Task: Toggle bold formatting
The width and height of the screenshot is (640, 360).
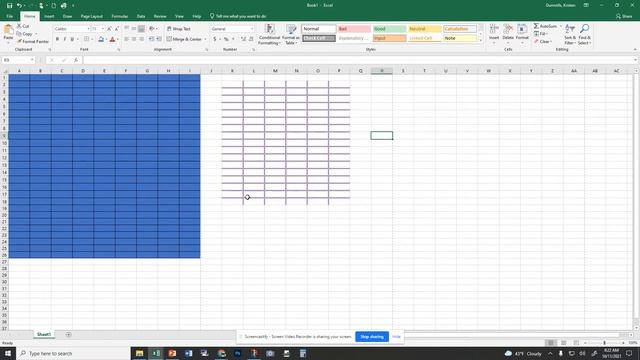Action: click(x=57, y=39)
